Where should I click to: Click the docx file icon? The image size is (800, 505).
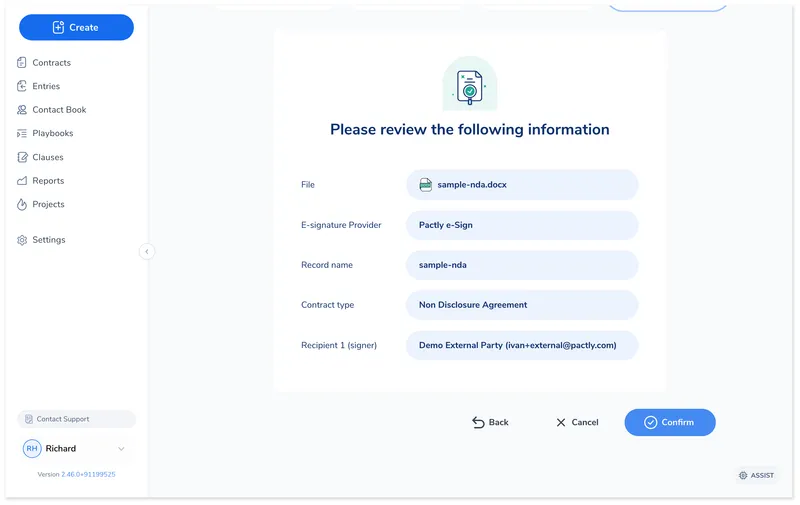[x=426, y=185]
